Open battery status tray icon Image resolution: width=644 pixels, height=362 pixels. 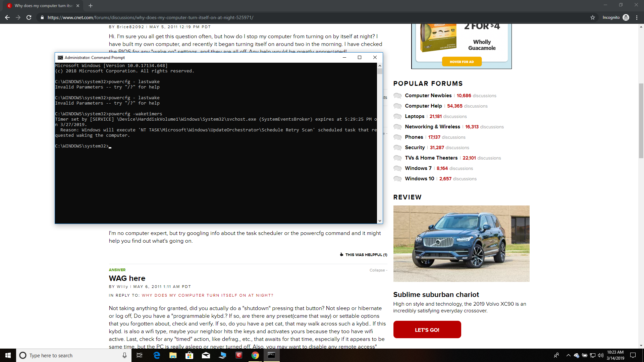[x=585, y=355]
